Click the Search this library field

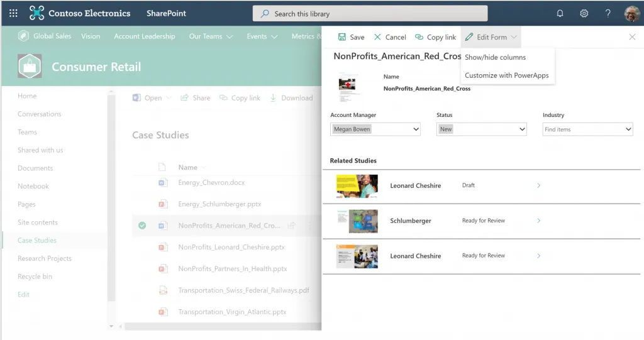[x=370, y=14]
